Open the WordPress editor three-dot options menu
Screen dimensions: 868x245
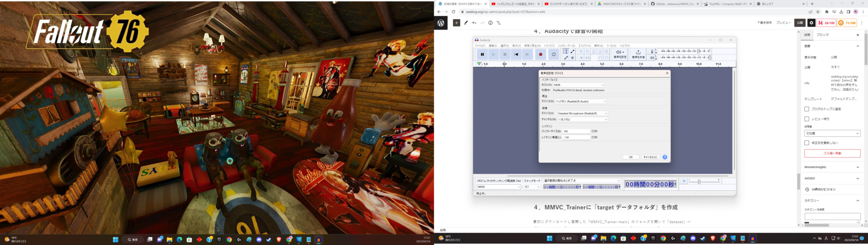click(862, 23)
